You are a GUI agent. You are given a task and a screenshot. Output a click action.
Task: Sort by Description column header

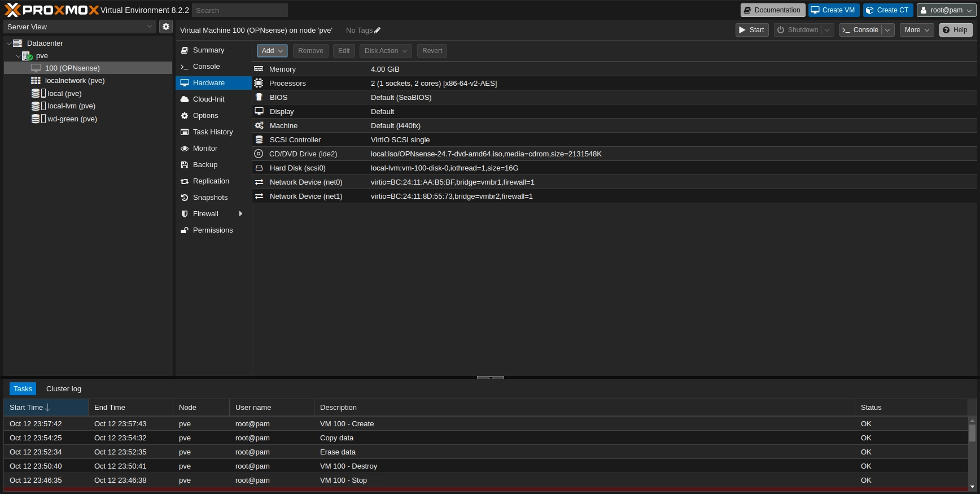(584, 408)
